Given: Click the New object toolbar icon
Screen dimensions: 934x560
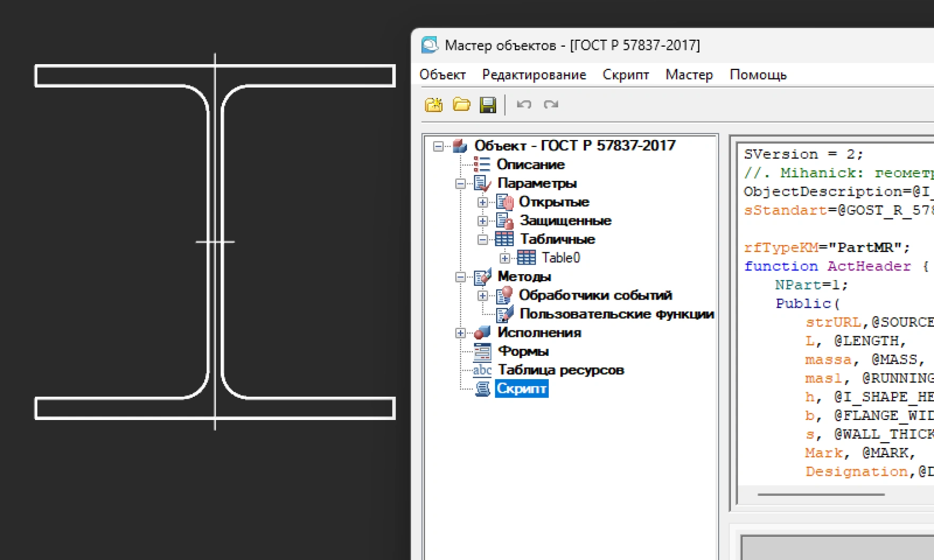Looking at the screenshot, I should coord(434,104).
